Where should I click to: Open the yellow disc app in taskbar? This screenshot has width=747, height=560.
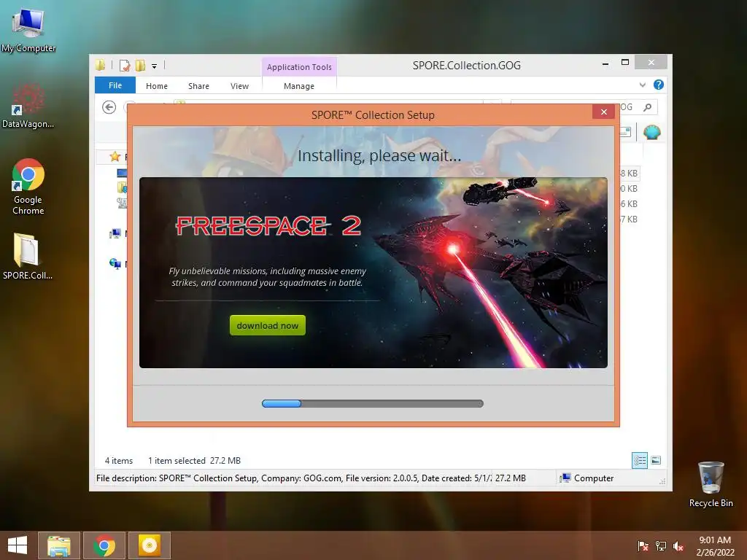point(149,545)
